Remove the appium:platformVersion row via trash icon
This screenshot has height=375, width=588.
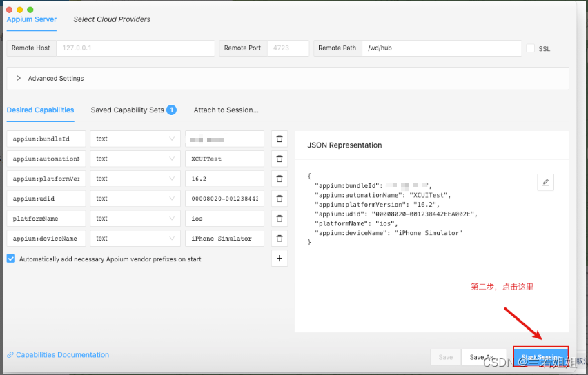click(x=280, y=179)
